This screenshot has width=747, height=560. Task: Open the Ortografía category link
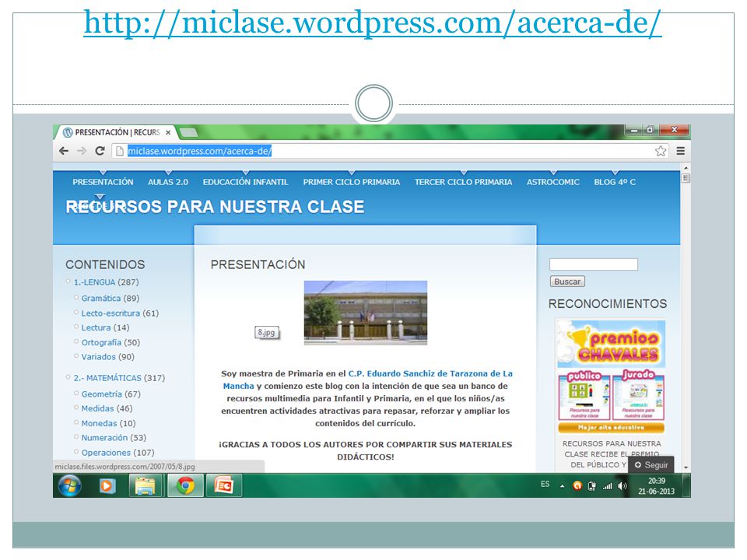(101, 342)
